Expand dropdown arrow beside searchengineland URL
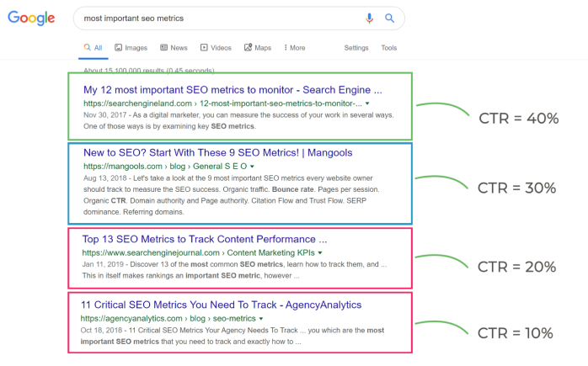The image size is (588, 366). point(367,103)
